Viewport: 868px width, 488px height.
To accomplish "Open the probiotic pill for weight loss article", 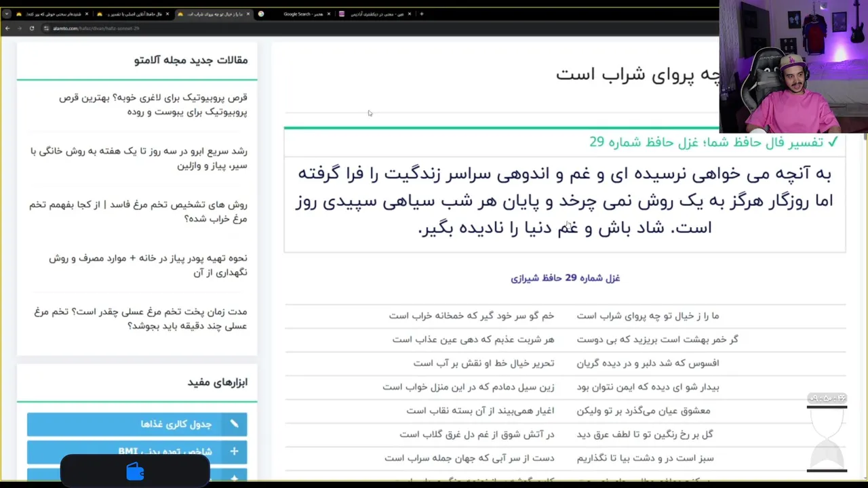I will coord(153,104).
